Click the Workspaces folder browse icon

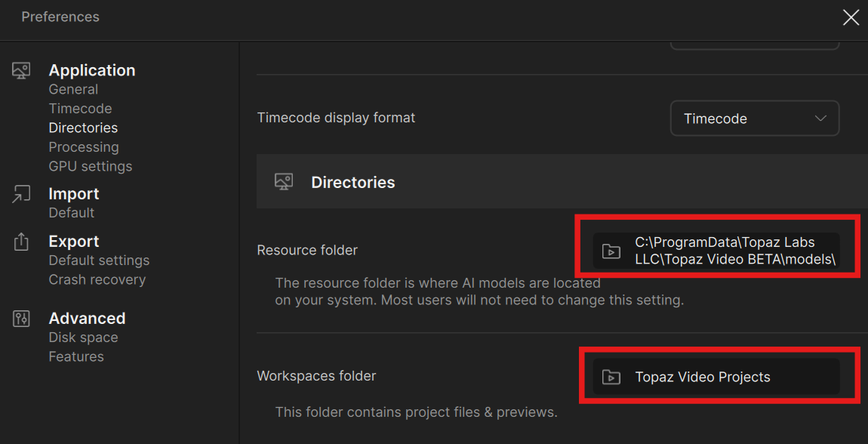[611, 377]
